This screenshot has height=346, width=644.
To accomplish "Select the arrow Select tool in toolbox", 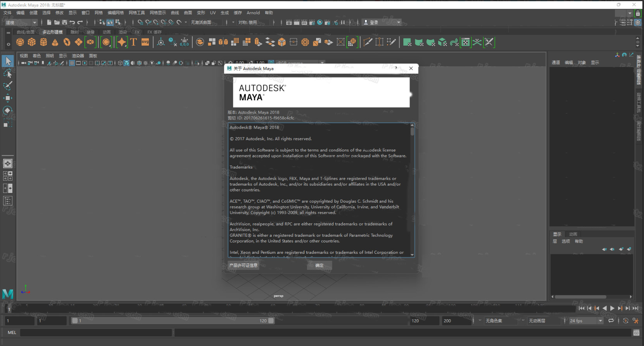I will coord(8,61).
